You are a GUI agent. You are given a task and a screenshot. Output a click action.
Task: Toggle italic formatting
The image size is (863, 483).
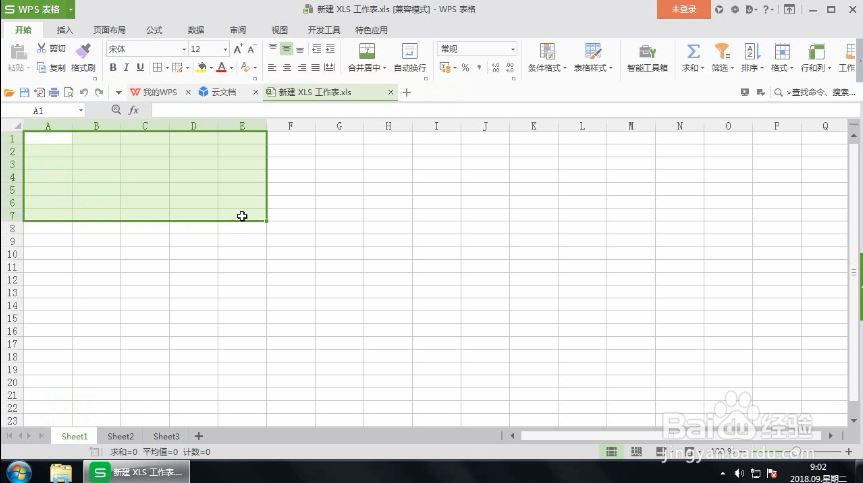[127, 67]
